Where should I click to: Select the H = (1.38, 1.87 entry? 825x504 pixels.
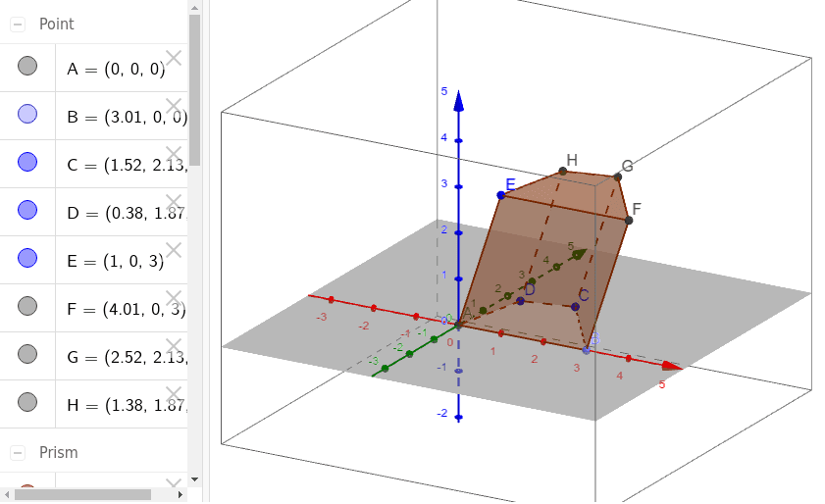coord(127,405)
